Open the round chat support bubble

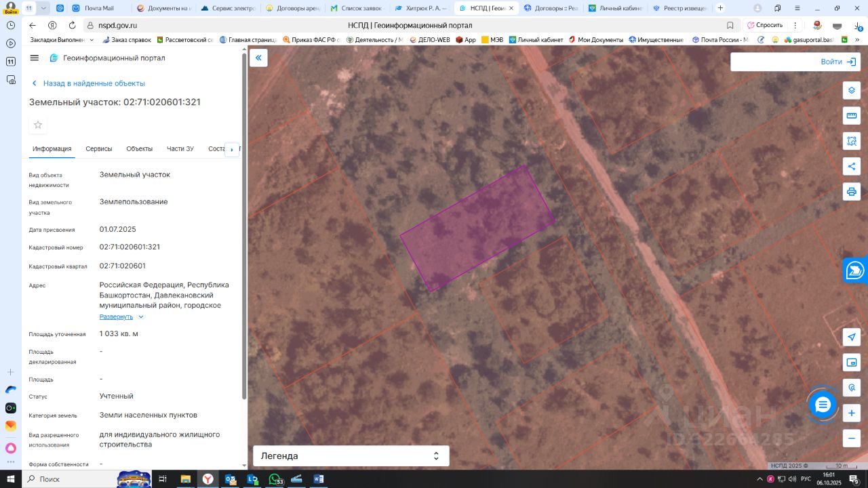pyautogui.click(x=823, y=405)
